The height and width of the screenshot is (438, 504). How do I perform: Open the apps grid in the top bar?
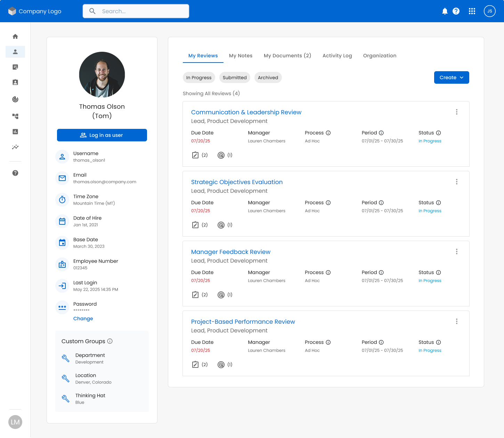[x=472, y=11]
